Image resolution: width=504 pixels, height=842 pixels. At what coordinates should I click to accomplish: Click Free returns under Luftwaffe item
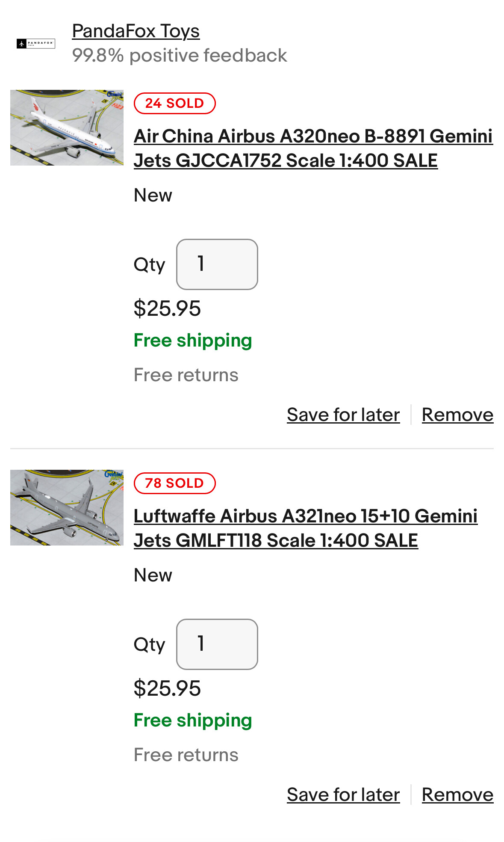coord(186,755)
